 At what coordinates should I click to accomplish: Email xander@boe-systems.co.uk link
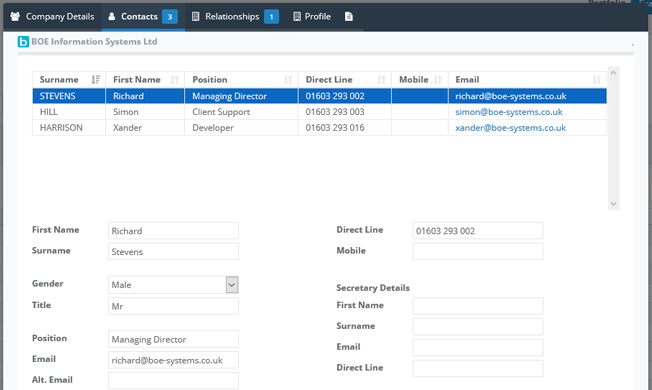point(510,128)
